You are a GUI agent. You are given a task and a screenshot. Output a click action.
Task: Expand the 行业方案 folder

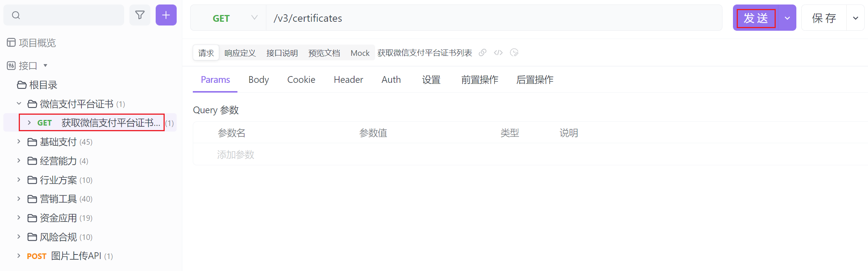click(x=19, y=180)
